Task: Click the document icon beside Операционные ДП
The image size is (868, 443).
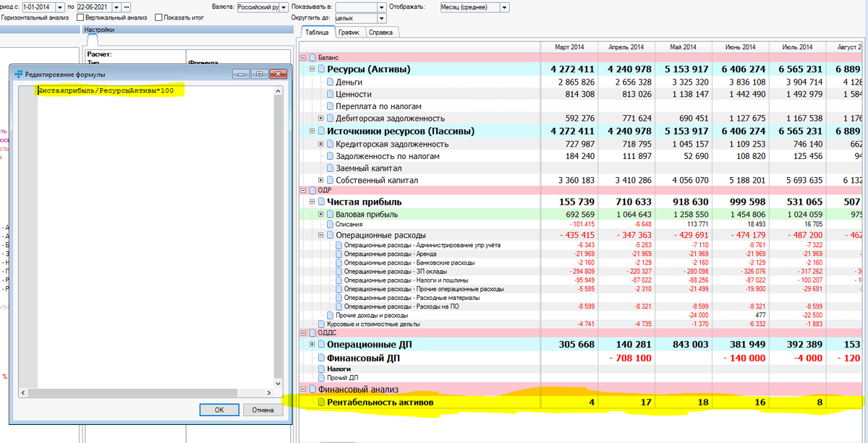Action: point(321,345)
